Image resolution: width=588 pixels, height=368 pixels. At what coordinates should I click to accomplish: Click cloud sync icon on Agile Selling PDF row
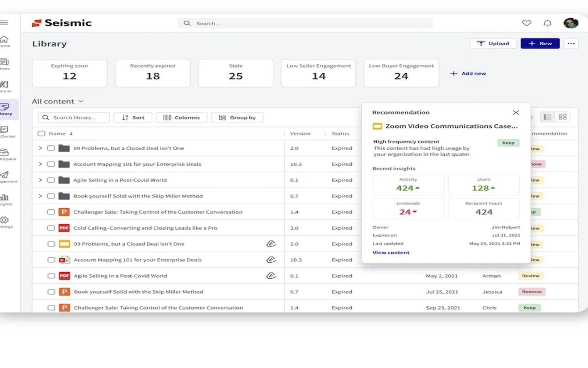pos(271,276)
